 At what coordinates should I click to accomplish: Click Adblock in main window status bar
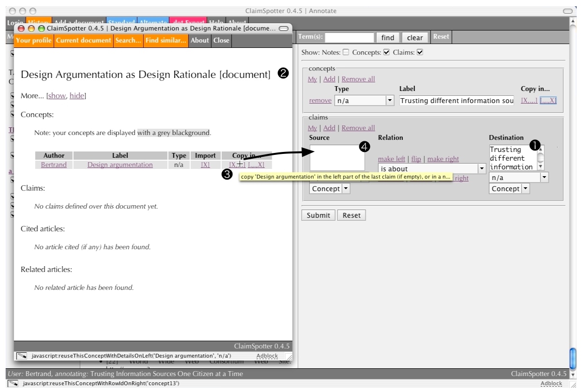coord(551,383)
